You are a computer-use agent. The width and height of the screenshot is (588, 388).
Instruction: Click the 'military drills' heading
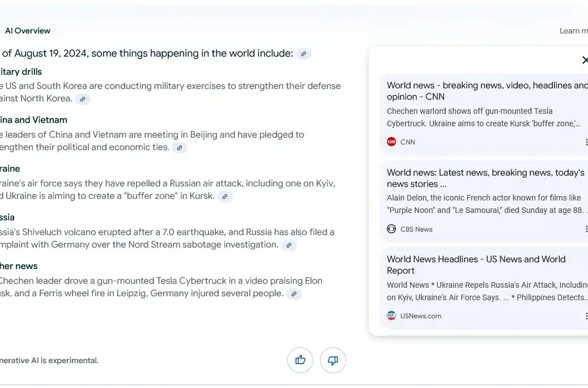(20, 71)
